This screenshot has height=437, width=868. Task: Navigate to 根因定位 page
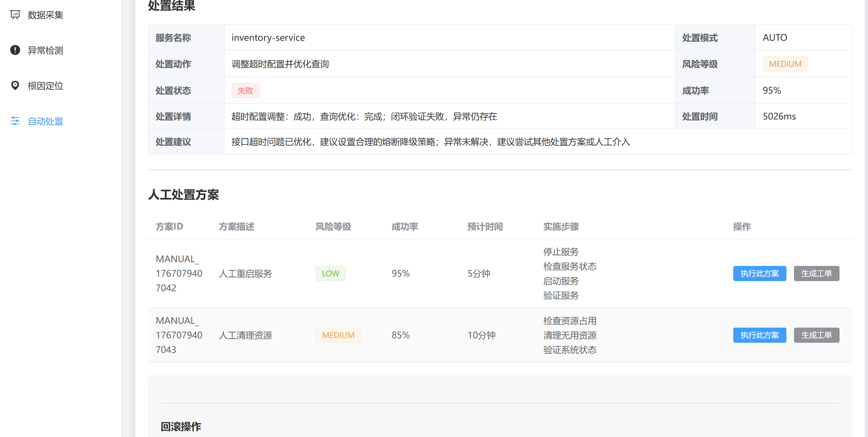coord(45,86)
